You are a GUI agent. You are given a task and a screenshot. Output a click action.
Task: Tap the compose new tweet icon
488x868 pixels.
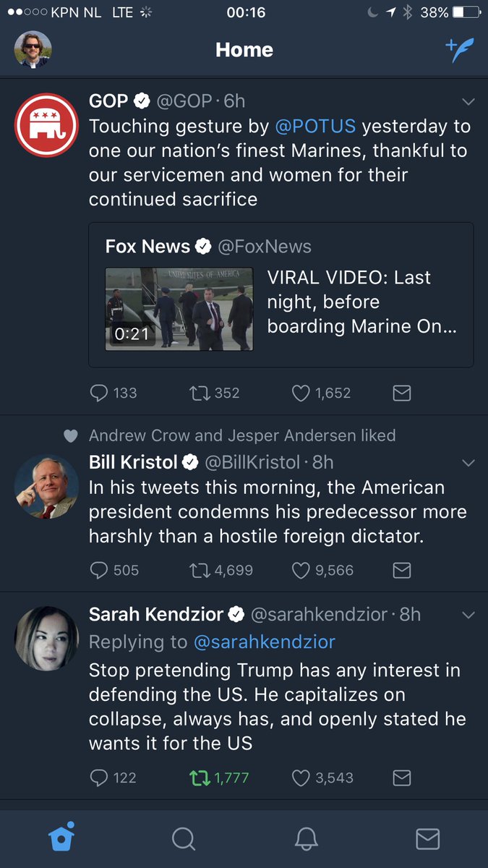pyautogui.click(x=459, y=50)
